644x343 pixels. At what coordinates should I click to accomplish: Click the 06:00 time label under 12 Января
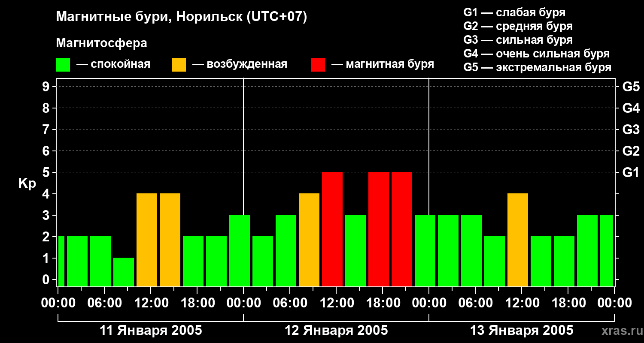[290, 303]
